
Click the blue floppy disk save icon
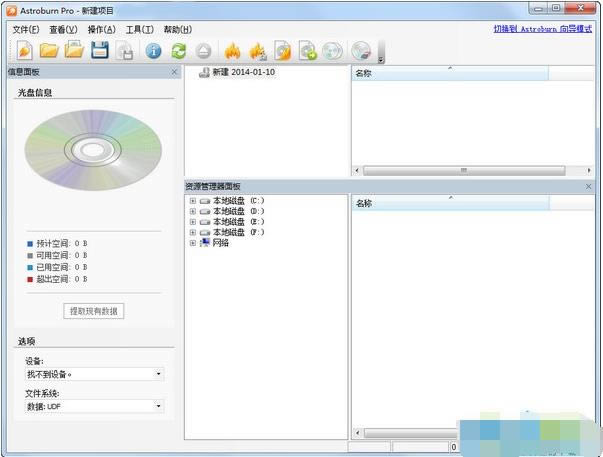(x=100, y=50)
